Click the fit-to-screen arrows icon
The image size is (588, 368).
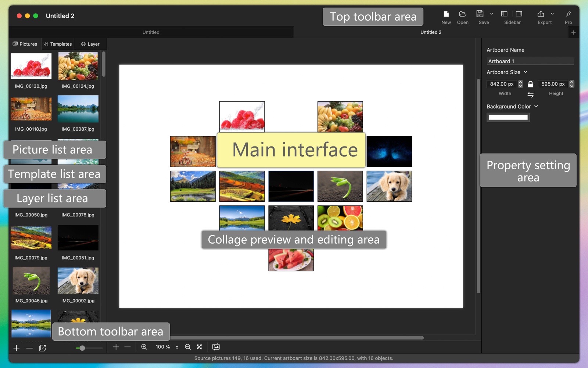pyautogui.click(x=199, y=347)
